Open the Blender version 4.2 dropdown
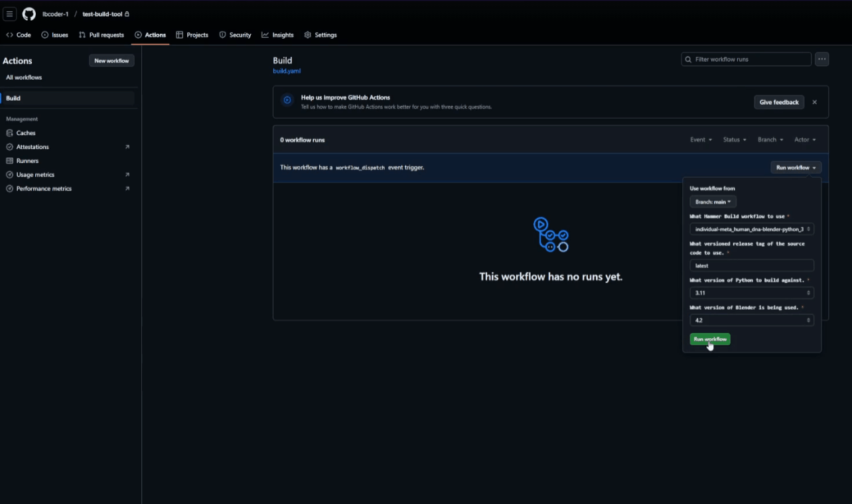 coord(751,320)
